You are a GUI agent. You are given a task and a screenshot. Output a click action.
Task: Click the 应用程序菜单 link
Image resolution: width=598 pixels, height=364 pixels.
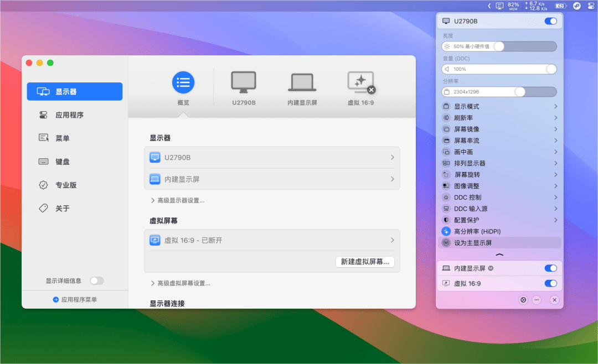tap(75, 299)
